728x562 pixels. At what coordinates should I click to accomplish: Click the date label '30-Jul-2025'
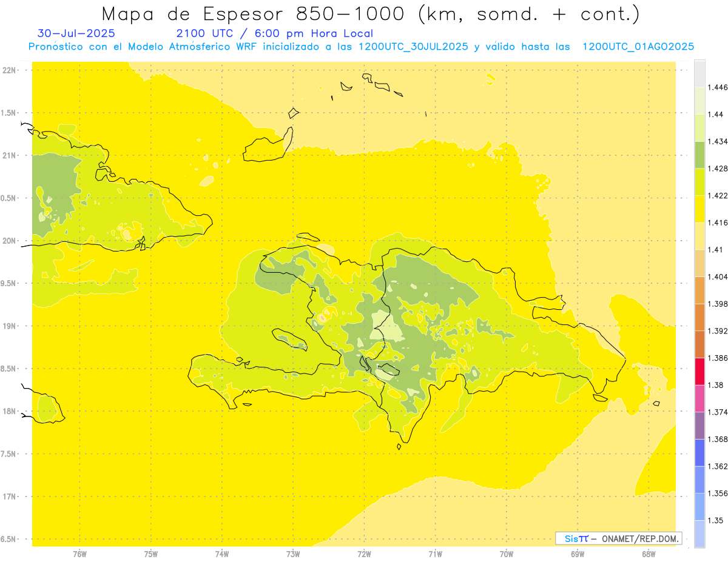(x=76, y=33)
